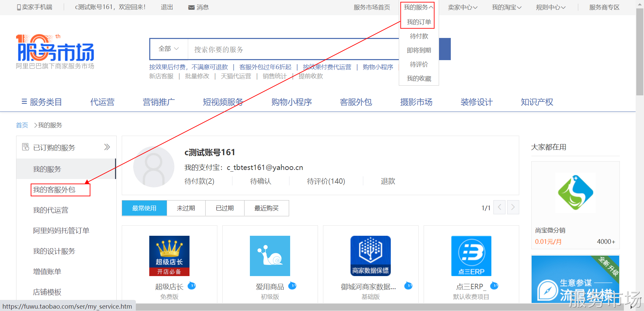644x311 pixels.
Task: Click the chat icon beside 点三ERP_
Action: point(494,286)
